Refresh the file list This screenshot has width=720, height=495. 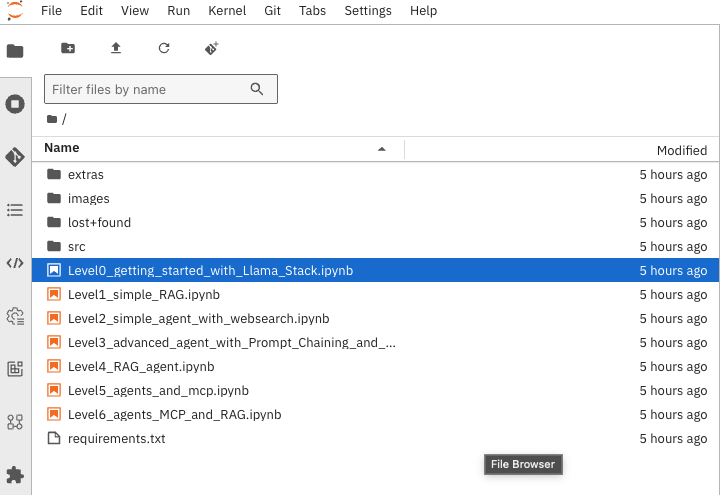point(164,48)
